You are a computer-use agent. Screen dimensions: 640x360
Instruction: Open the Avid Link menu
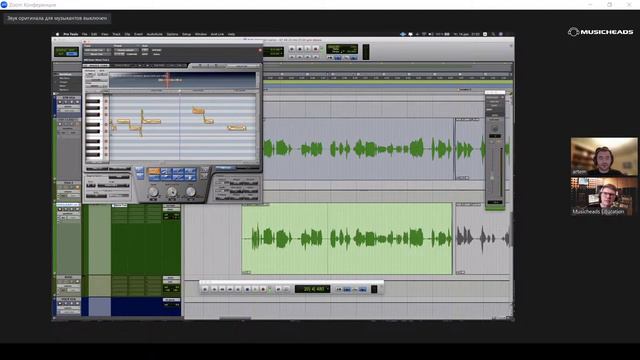217,34
